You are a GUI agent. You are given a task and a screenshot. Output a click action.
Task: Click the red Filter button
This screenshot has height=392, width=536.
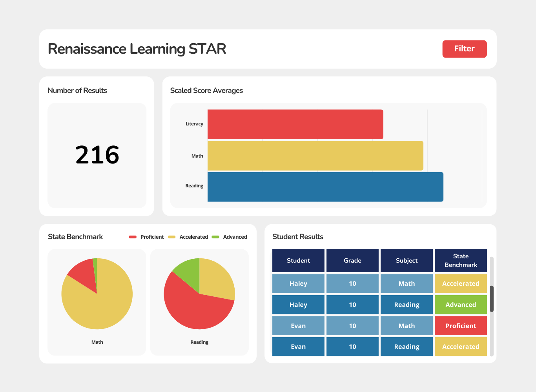pyautogui.click(x=465, y=49)
